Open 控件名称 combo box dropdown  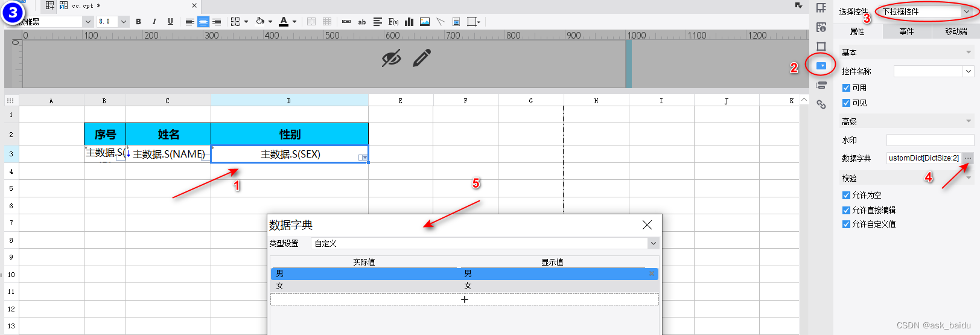(969, 71)
